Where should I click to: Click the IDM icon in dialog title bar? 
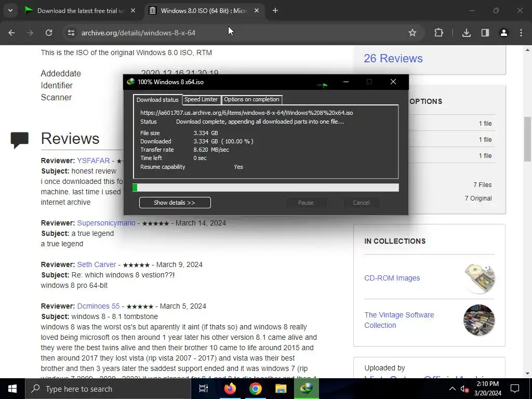pyautogui.click(x=130, y=82)
